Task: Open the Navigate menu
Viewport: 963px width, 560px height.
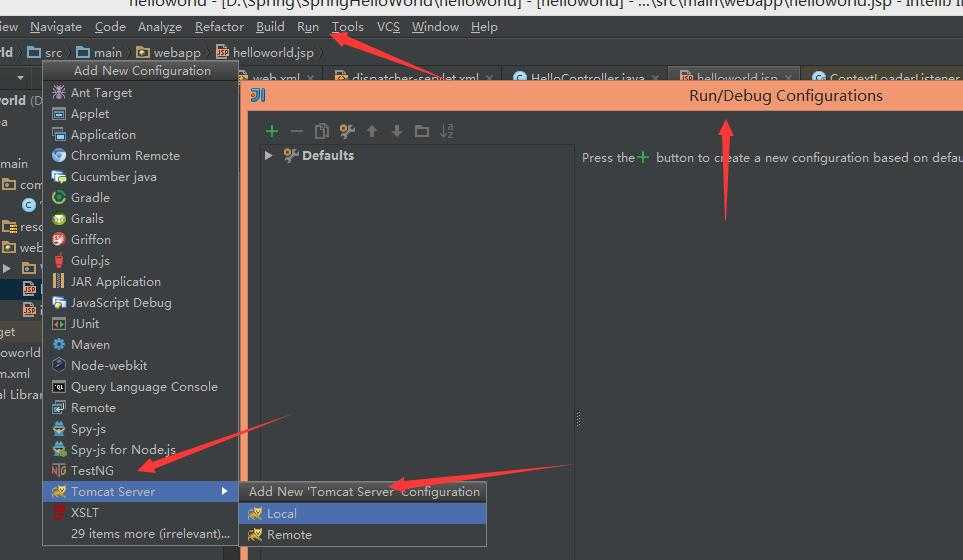Action: point(56,27)
